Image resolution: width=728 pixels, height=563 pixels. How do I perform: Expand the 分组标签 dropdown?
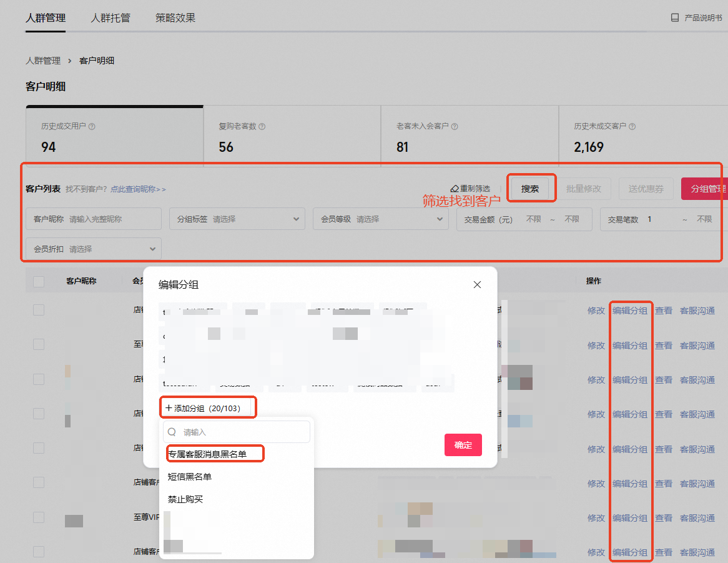237,219
